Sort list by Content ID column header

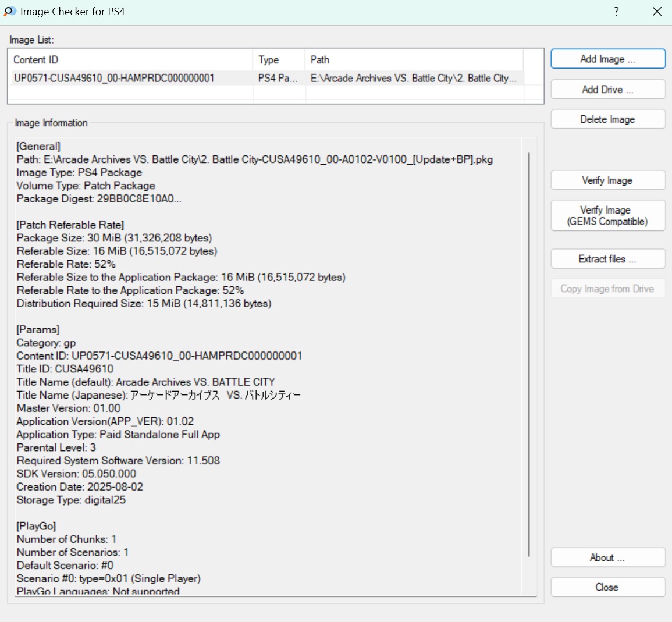(x=130, y=60)
